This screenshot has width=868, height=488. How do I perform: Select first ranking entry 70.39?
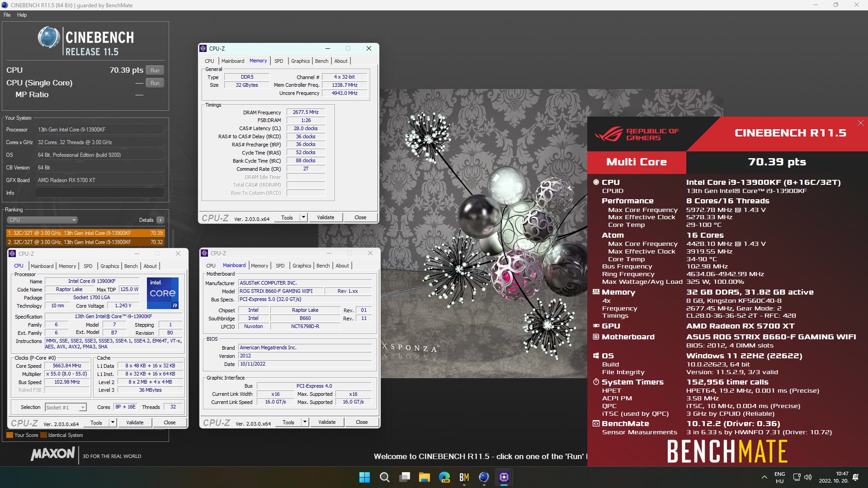tap(85, 233)
